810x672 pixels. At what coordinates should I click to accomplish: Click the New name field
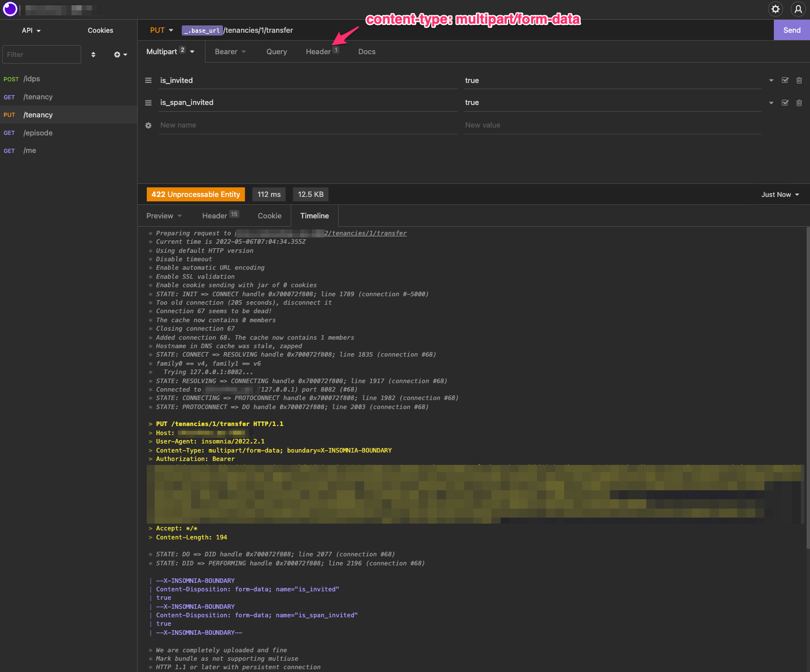pyautogui.click(x=308, y=125)
